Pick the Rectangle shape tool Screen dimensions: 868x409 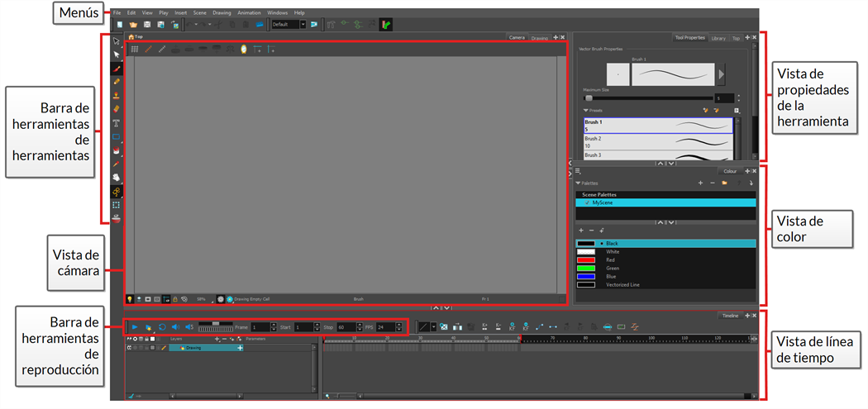point(117,137)
